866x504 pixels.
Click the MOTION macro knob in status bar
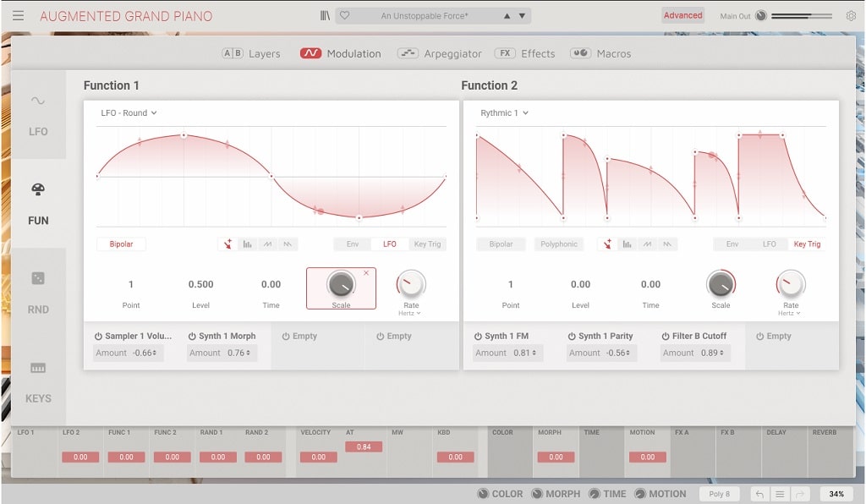(640, 494)
